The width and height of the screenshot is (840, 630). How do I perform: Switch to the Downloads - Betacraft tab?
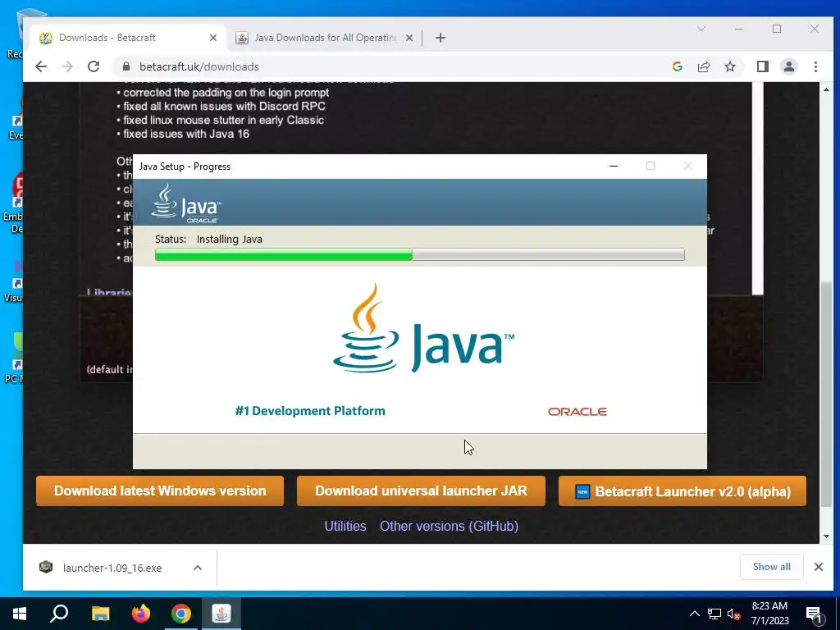[x=127, y=38]
